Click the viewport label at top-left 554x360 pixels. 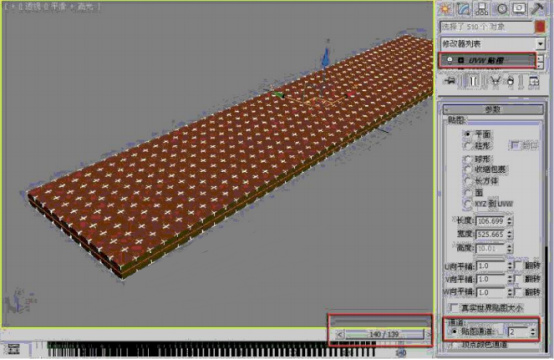coord(53,7)
